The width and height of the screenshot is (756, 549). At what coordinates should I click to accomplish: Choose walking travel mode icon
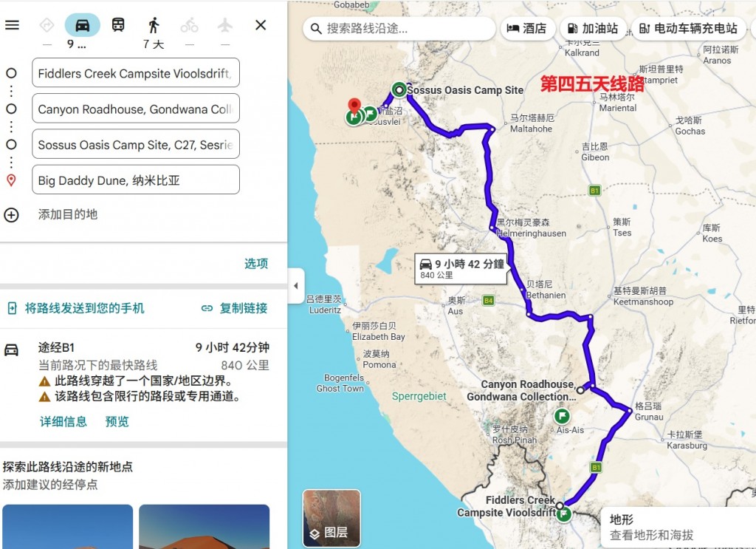(154, 25)
